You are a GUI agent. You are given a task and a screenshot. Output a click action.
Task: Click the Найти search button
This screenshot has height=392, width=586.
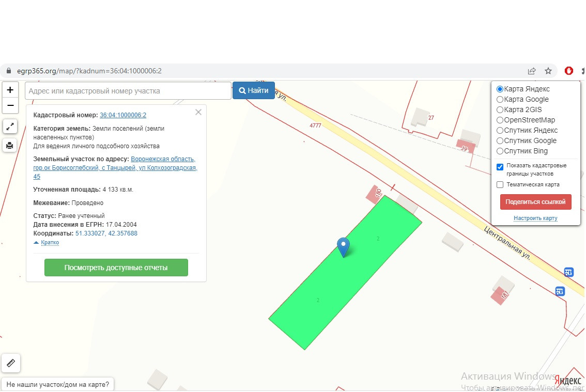point(254,90)
